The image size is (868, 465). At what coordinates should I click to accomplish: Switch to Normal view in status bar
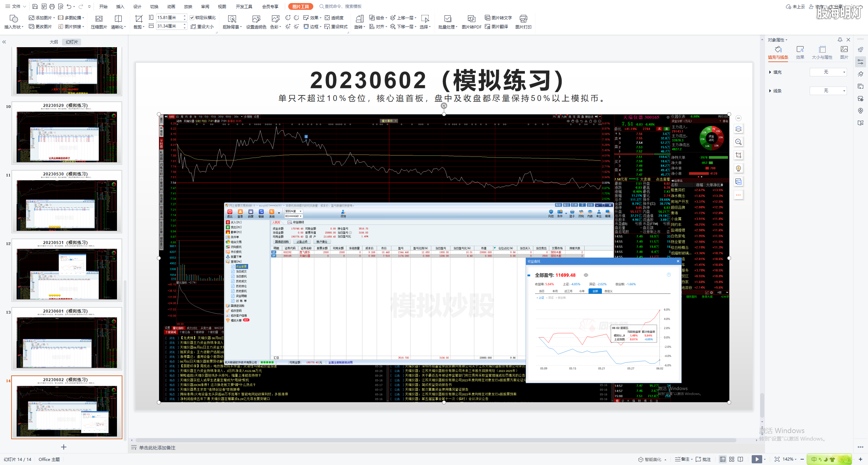click(723, 459)
